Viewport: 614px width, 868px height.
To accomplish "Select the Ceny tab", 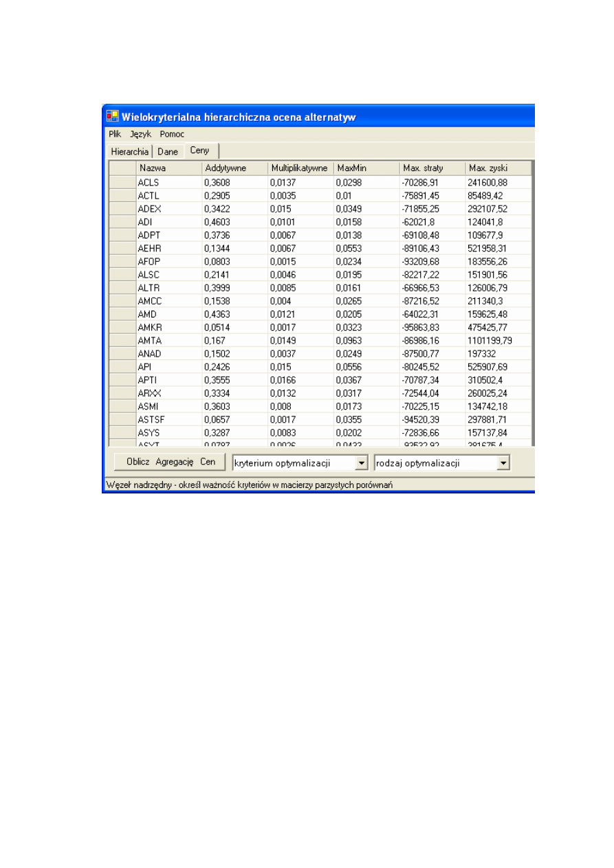I will click(x=200, y=151).
